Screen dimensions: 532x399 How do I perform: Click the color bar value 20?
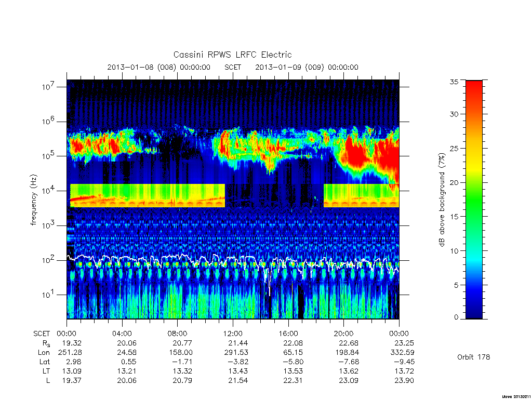pyautogui.click(x=454, y=182)
